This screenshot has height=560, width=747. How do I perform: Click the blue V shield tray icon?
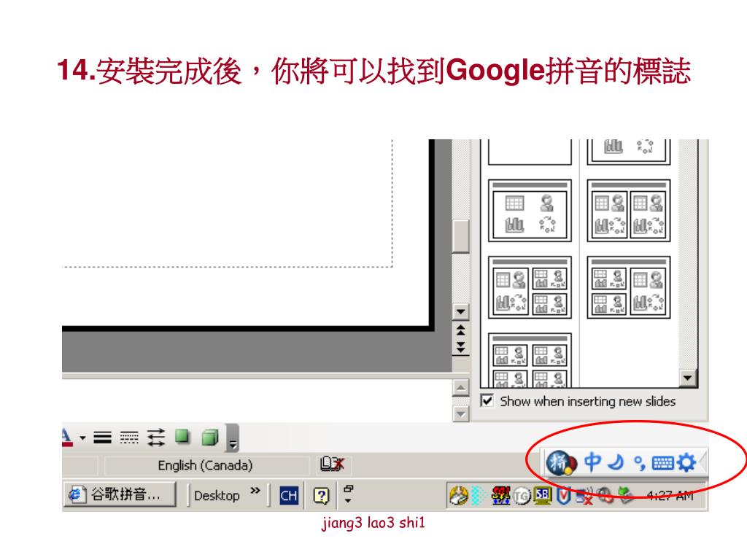[x=564, y=496]
